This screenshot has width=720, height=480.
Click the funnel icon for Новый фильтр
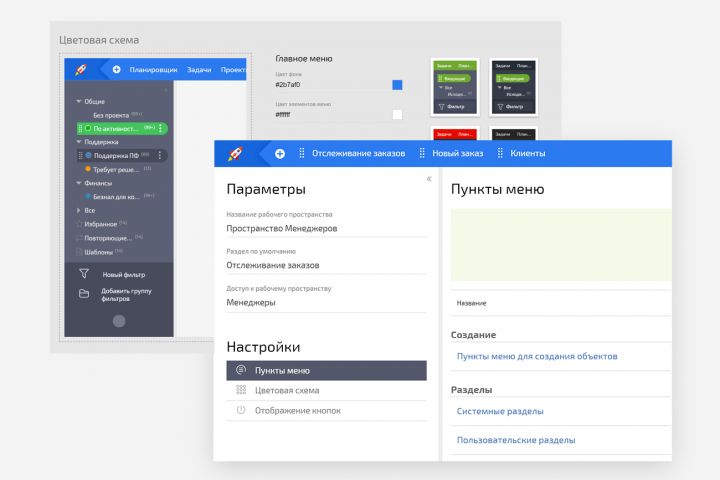point(84,274)
